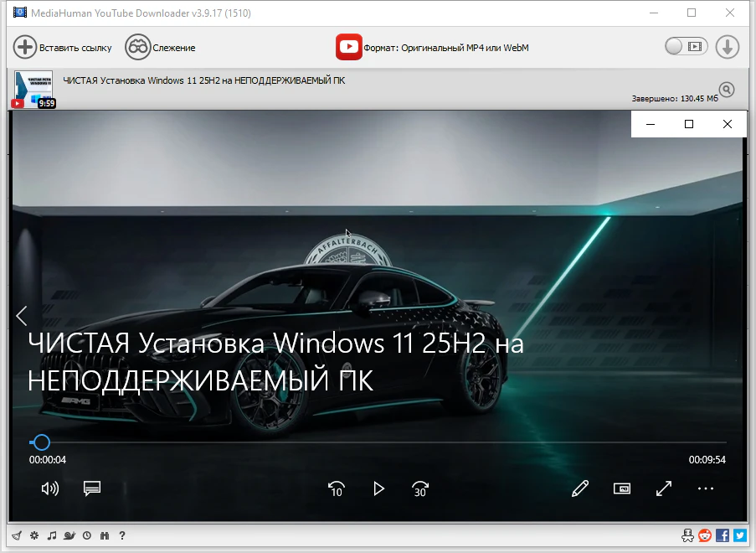Viewport: 756px width, 553px height.
Task: Click the snail speed limit icon
Action: pyautogui.click(x=69, y=535)
